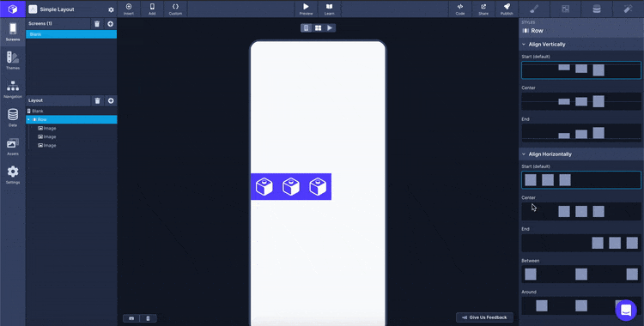Choose vertical Start (default) alignment
Image resolution: width=644 pixels, height=326 pixels.
(x=581, y=69)
